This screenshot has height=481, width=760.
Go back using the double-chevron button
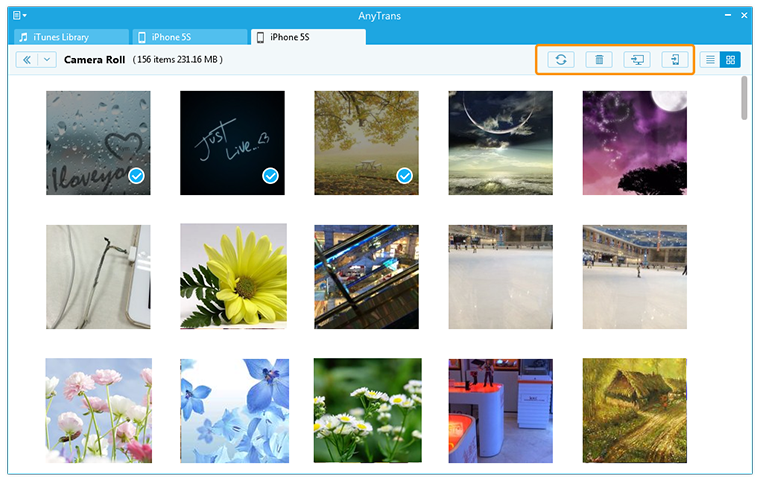coord(26,60)
